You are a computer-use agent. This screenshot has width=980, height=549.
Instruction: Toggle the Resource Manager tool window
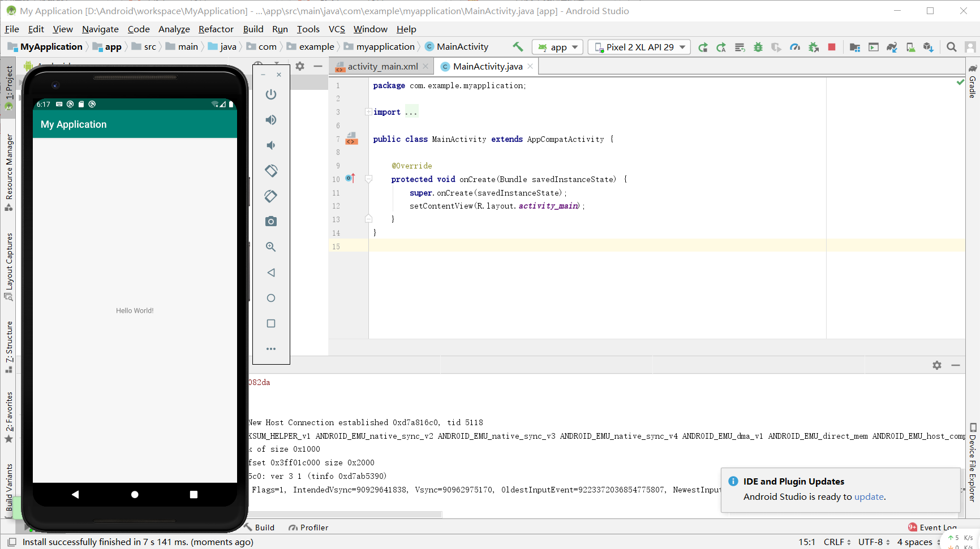tap(8, 172)
